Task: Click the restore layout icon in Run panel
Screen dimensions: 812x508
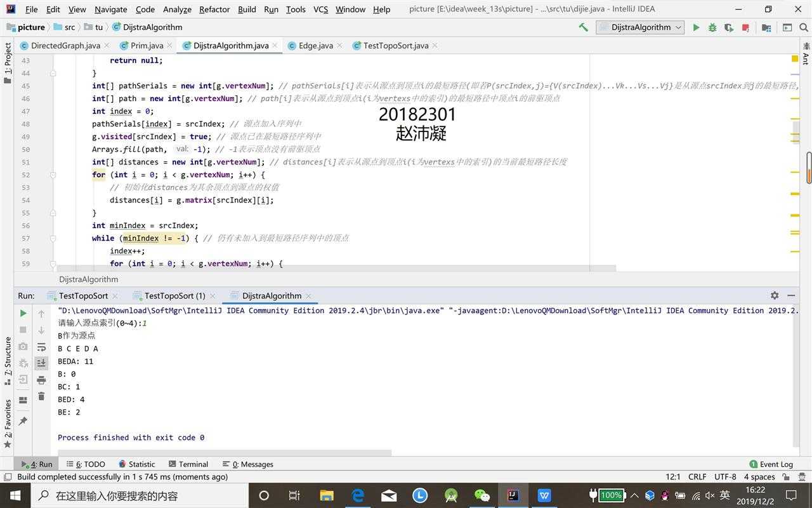Action: [x=23, y=399]
